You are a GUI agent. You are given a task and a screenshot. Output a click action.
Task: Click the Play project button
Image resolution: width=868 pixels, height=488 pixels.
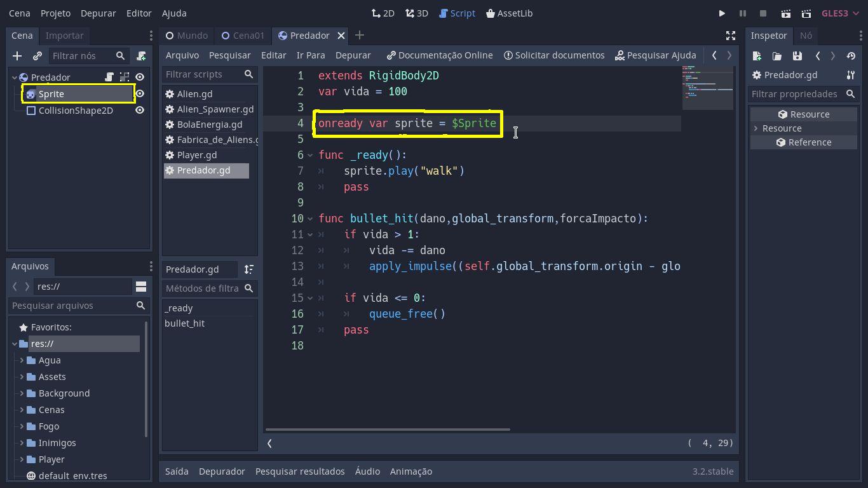(722, 13)
